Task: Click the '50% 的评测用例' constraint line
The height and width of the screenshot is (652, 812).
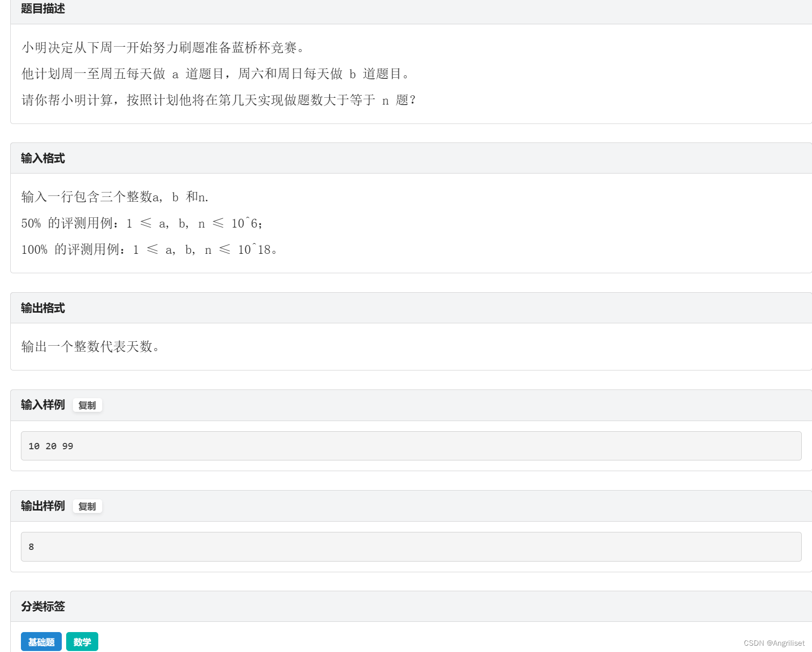Action: pyautogui.click(x=142, y=223)
